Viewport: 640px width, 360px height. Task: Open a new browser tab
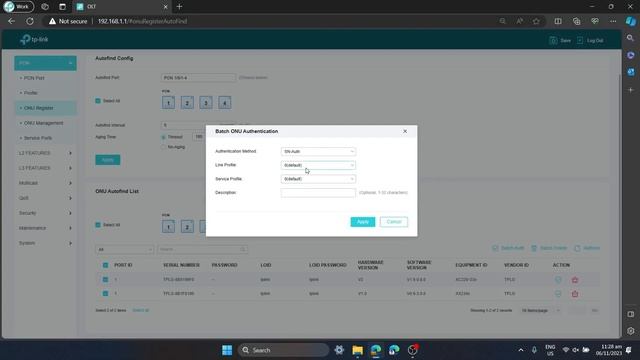[179, 7]
